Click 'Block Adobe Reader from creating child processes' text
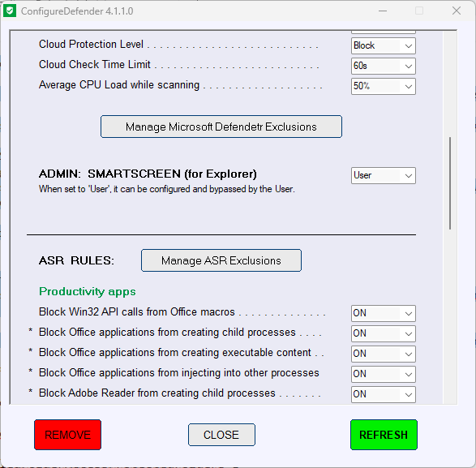476x468 pixels. 157,393
